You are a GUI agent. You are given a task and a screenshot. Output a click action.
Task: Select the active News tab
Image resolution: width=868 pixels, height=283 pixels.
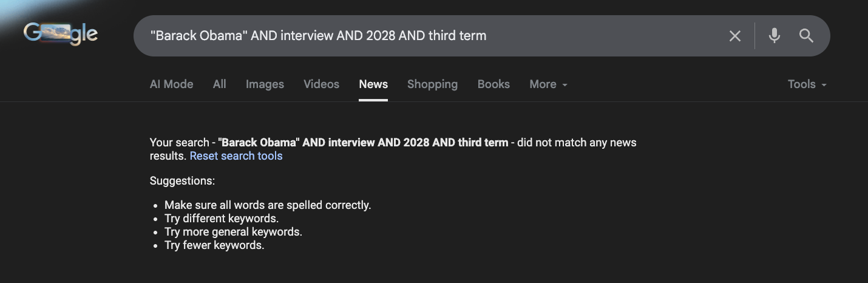coord(373,84)
